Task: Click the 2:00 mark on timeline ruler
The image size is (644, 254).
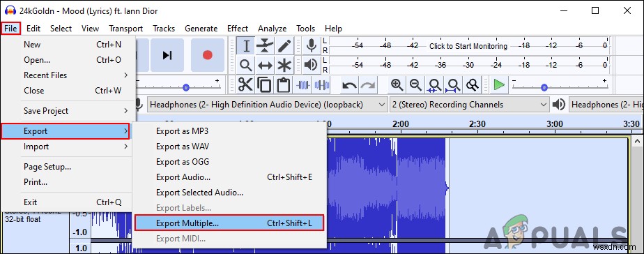Action: click(x=401, y=124)
